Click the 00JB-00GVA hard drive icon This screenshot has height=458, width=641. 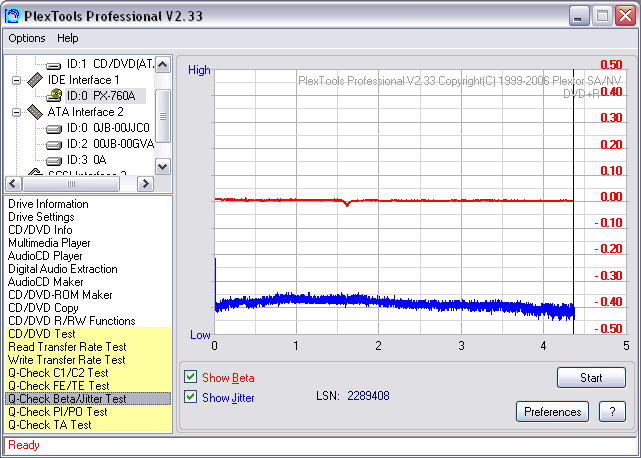pos(53,145)
